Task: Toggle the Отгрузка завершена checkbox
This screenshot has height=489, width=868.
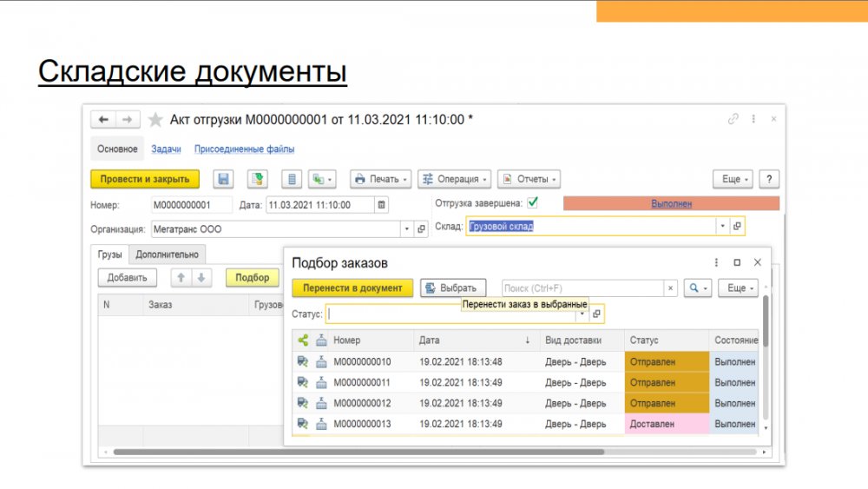Action: 532,203
